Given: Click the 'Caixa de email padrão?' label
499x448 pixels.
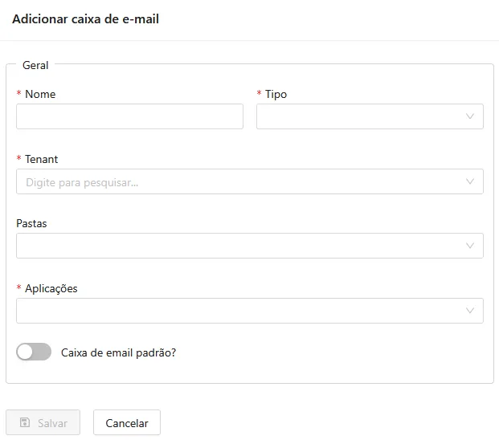Looking at the screenshot, I should point(118,353).
